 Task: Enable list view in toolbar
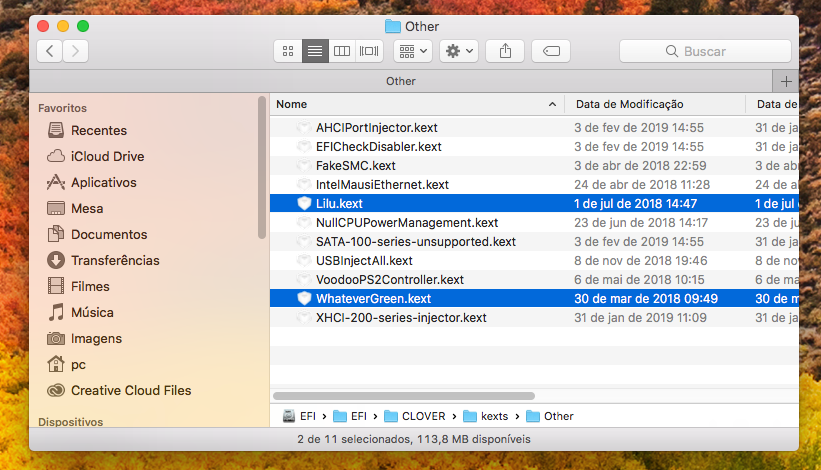click(316, 51)
